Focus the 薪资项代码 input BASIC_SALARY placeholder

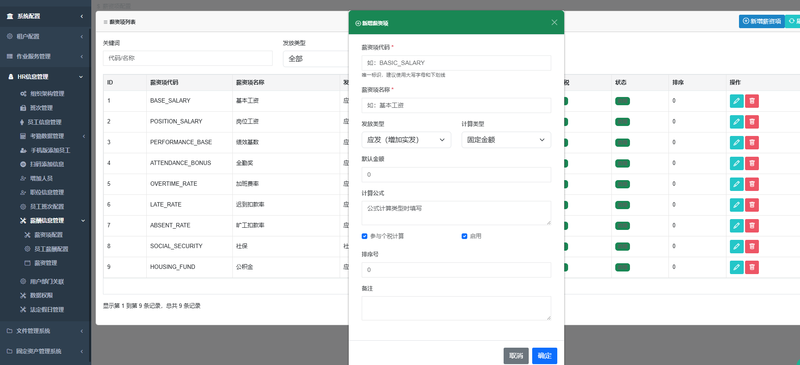(x=456, y=63)
